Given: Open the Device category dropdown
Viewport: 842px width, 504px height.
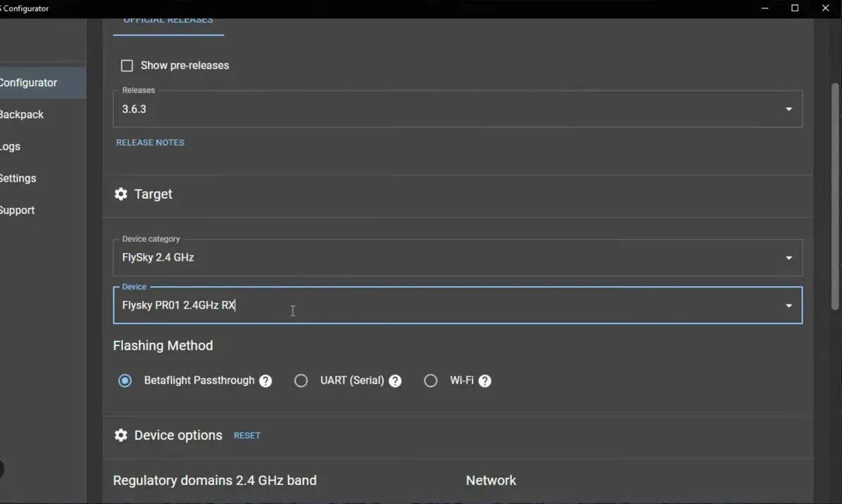Looking at the screenshot, I should tap(789, 257).
